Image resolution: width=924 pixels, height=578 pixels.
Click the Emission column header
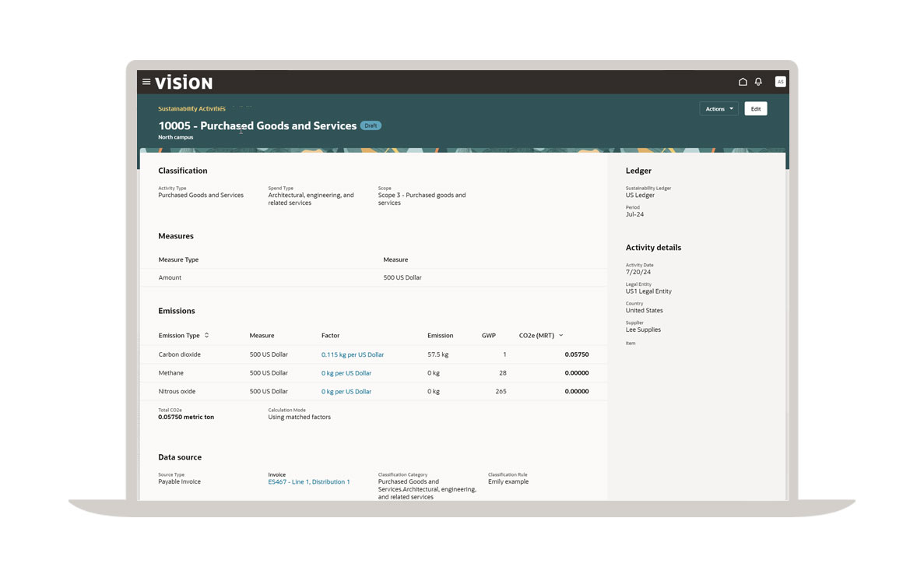440,336
